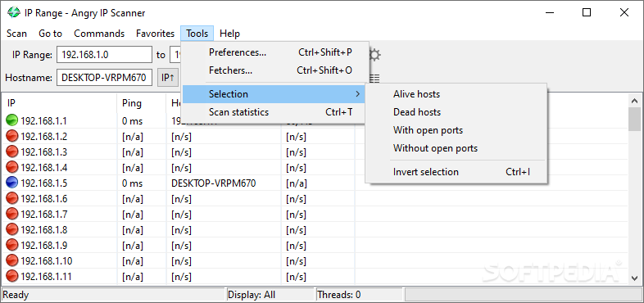Click the fetchers list icon below the gear

[x=374, y=78]
